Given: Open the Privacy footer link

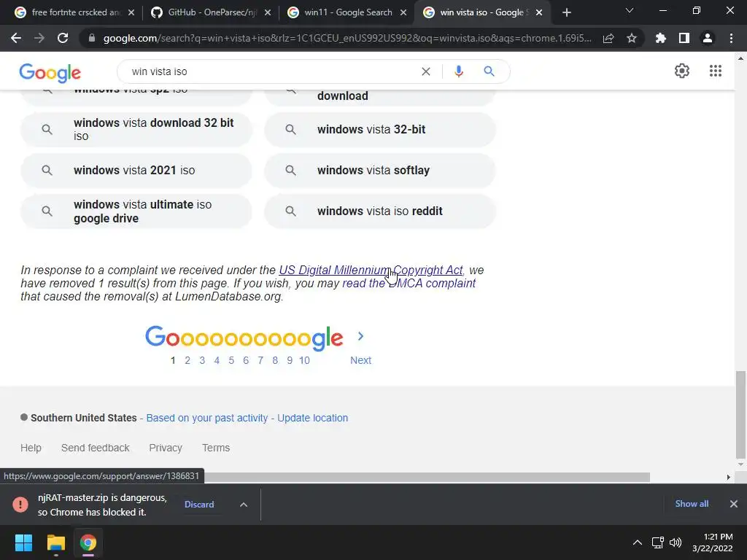Looking at the screenshot, I should pos(166,448).
